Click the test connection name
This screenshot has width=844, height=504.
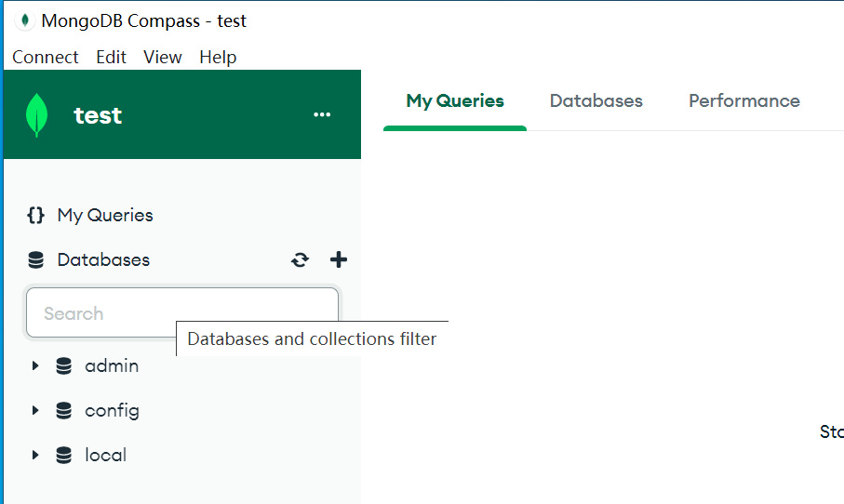point(98,115)
